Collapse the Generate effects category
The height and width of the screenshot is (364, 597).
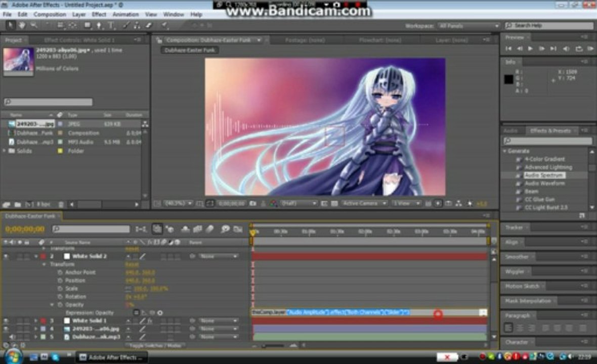[x=505, y=151]
